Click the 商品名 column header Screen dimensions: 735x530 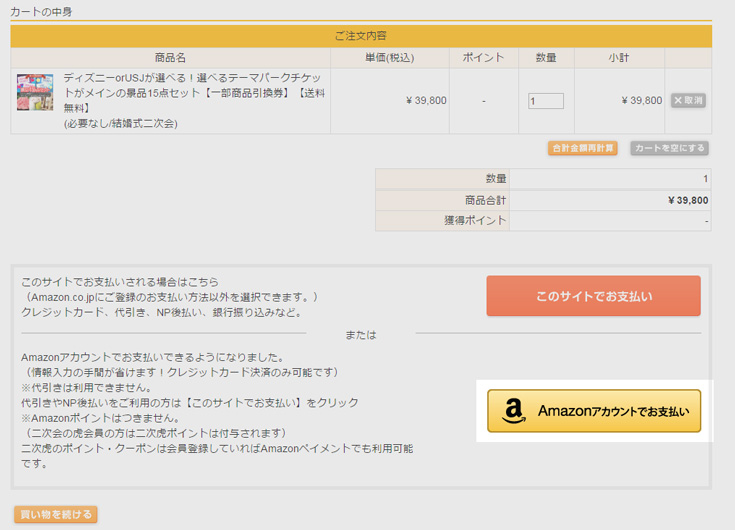[x=170, y=58]
